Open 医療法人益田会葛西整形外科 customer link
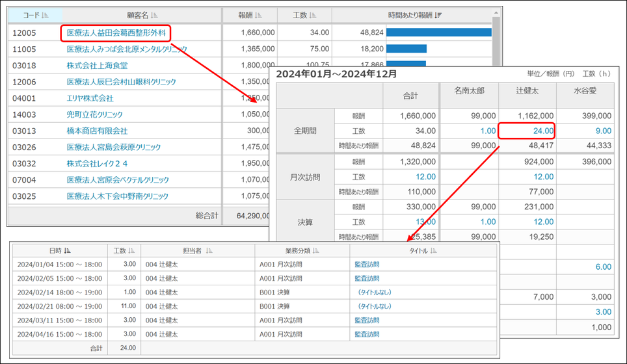The width and height of the screenshot is (627, 364). (x=119, y=32)
